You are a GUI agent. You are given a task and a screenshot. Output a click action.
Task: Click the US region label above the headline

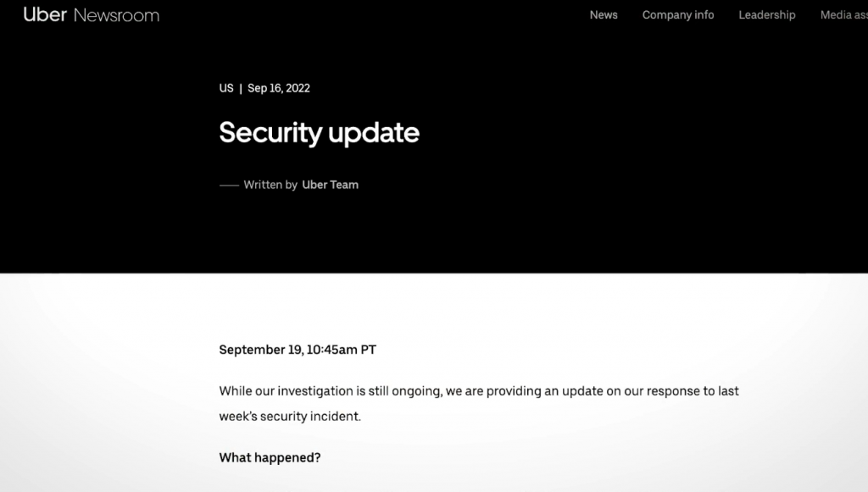226,88
